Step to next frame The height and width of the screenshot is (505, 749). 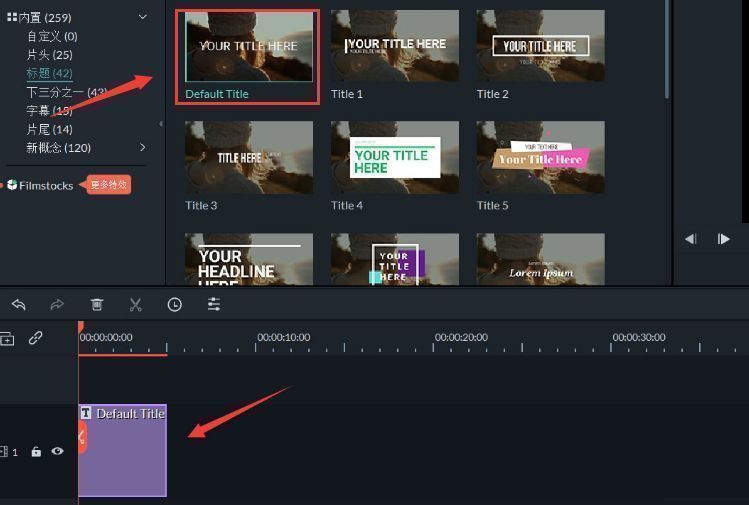723,239
